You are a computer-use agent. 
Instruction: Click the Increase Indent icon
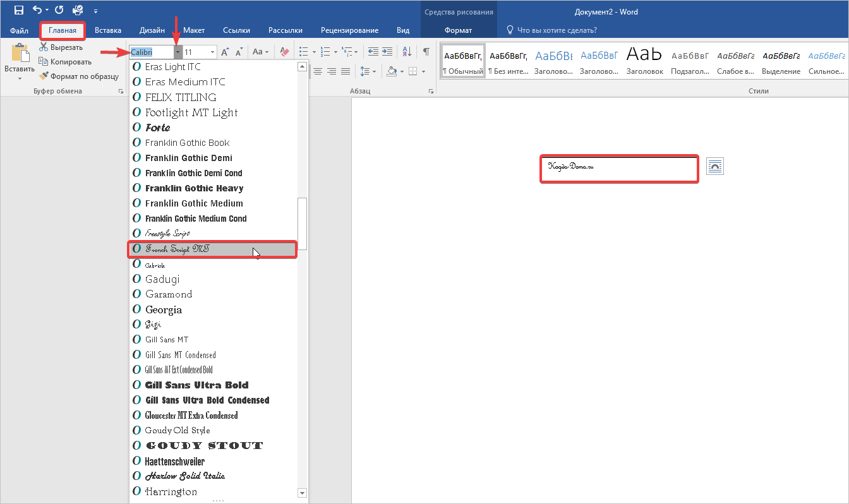pyautogui.click(x=387, y=52)
